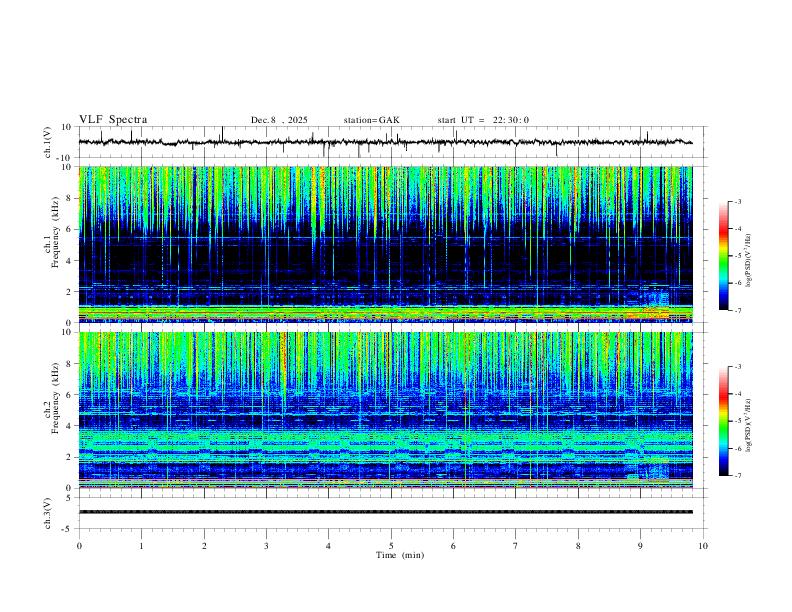The width and height of the screenshot is (792, 612).
Task: Click the ch.2 colorbar "log(PSD)(V²/Hz)" label
Action: tap(748, 425)
